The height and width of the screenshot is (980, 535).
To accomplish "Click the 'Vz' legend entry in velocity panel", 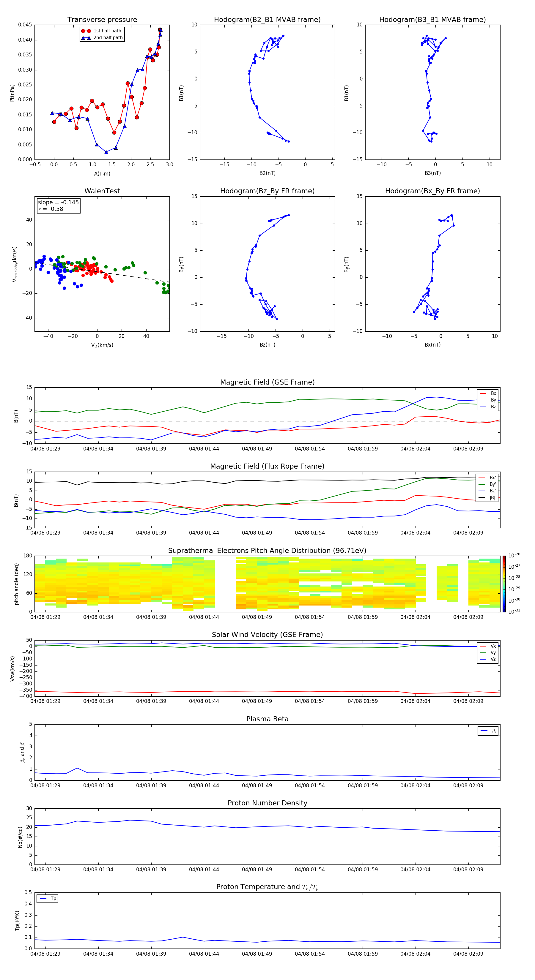I will (x=488, y=659).
